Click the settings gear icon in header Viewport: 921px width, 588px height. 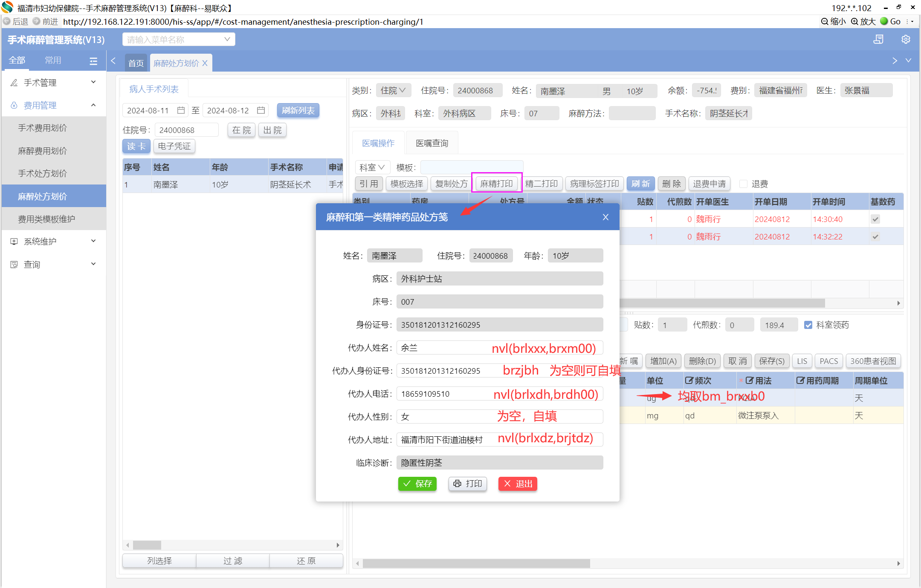click(x=906, y=40)
